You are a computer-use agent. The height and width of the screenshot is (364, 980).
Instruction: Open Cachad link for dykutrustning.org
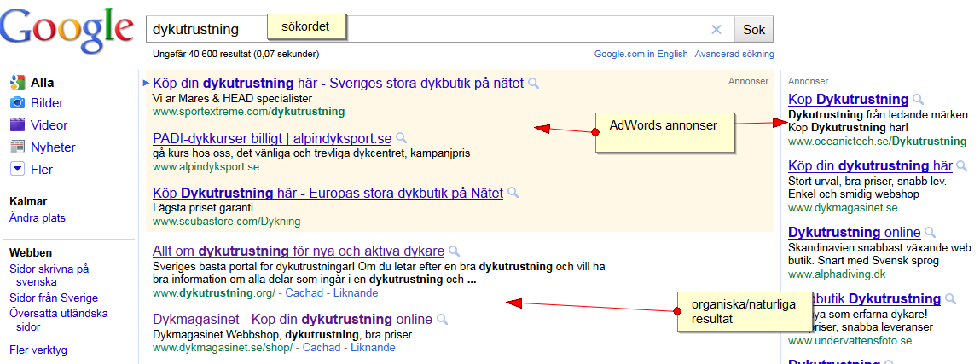[304, 293]
